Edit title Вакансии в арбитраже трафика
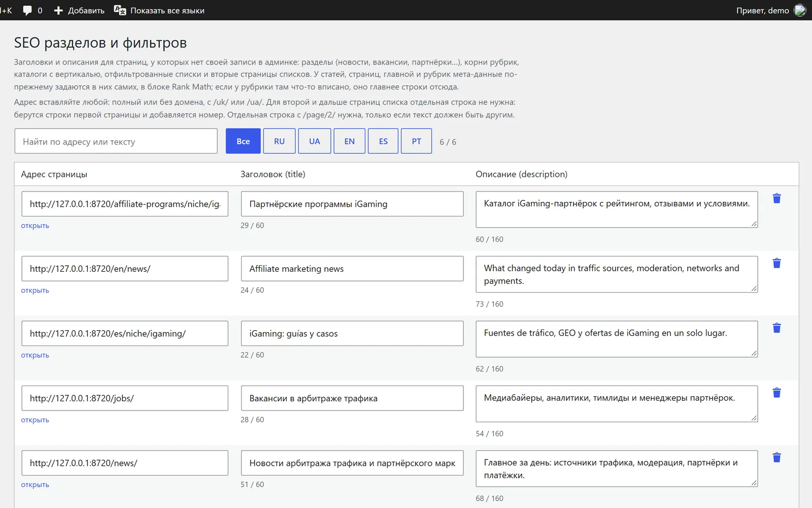The height and width of the screenshot is (508, 812). point(352,398)
